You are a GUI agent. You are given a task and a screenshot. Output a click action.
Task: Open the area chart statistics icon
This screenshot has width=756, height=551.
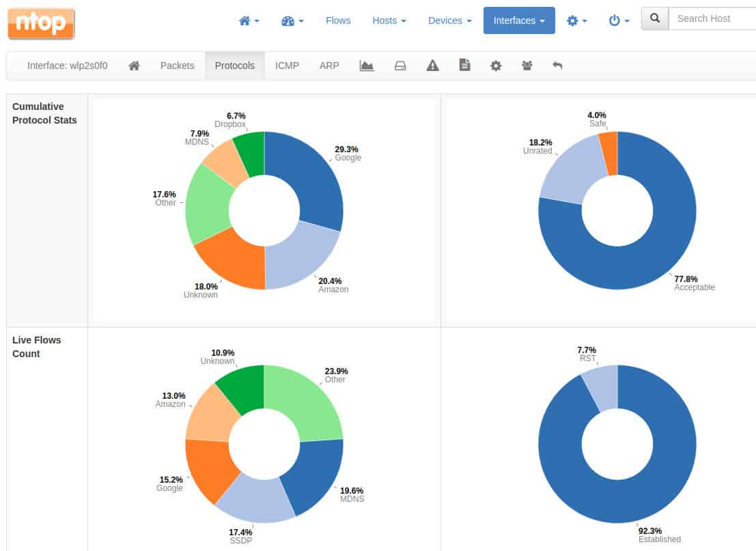[x=367, y=66]
